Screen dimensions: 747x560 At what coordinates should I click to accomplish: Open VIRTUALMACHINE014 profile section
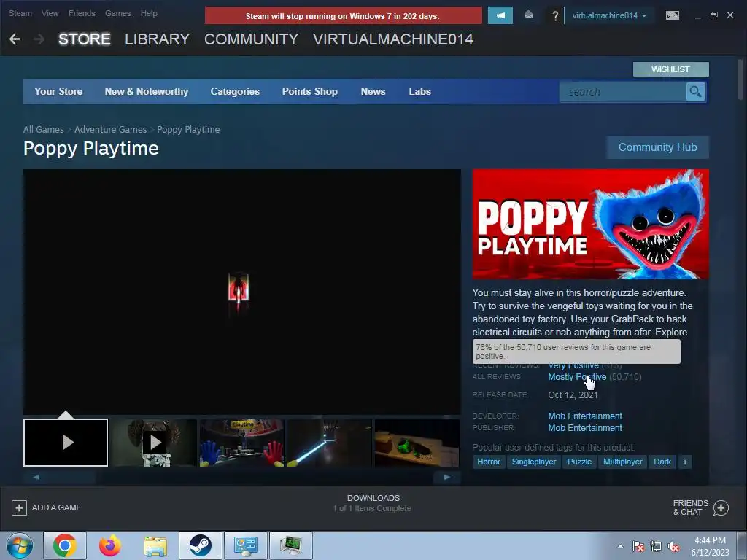[x=393, y=39]
